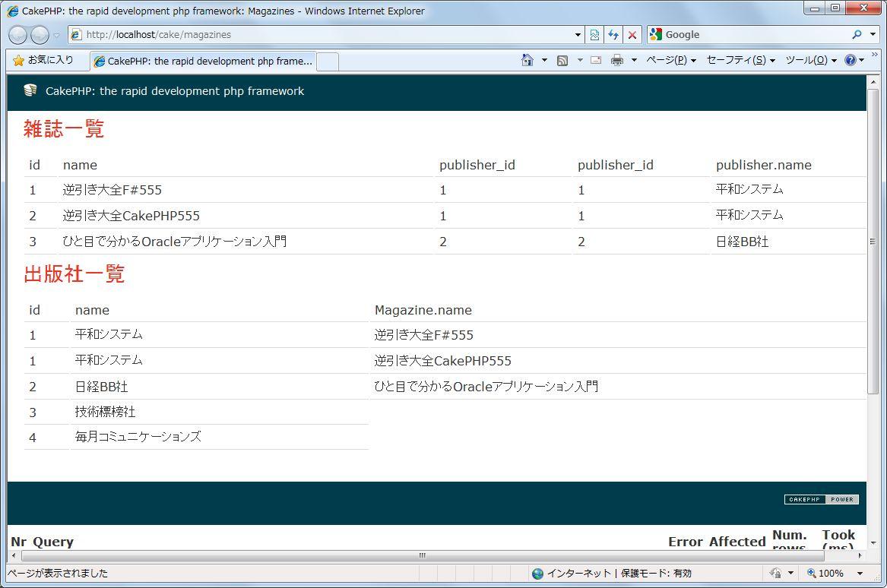Open the お気に入り favorites panel
887x588 pixels.
[44, 61]
